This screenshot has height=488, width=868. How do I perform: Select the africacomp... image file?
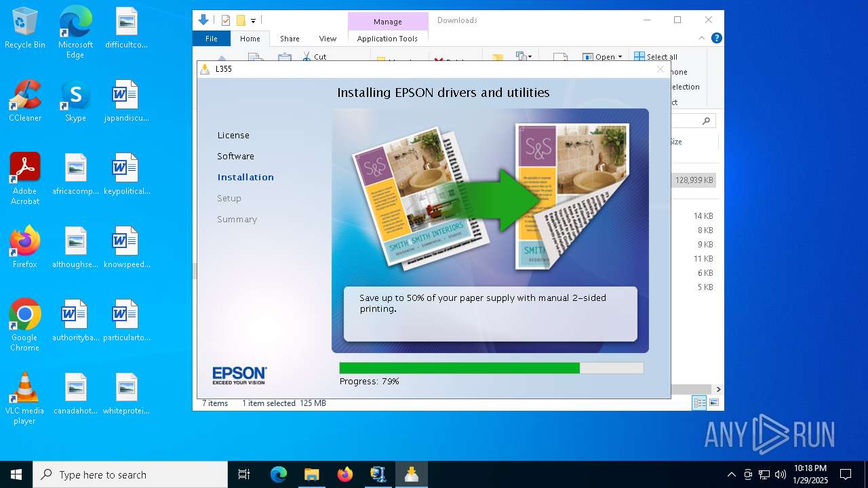pos(75,174)
